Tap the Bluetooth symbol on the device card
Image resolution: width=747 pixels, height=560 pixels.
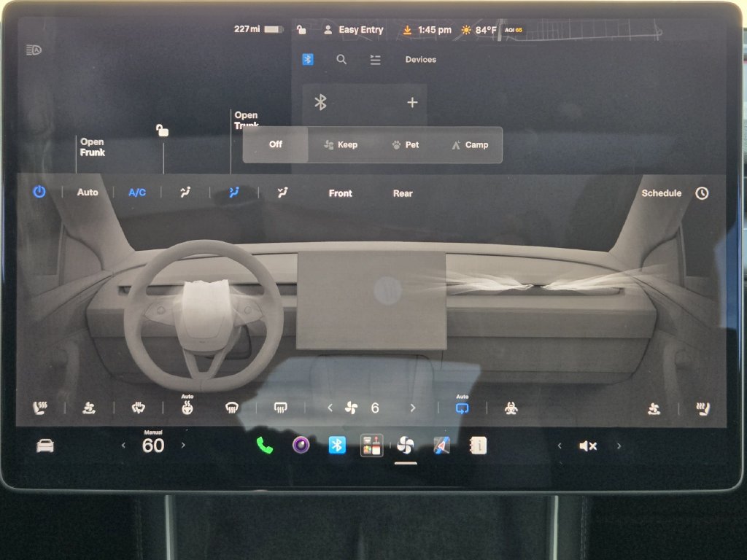tap(321, 102)
